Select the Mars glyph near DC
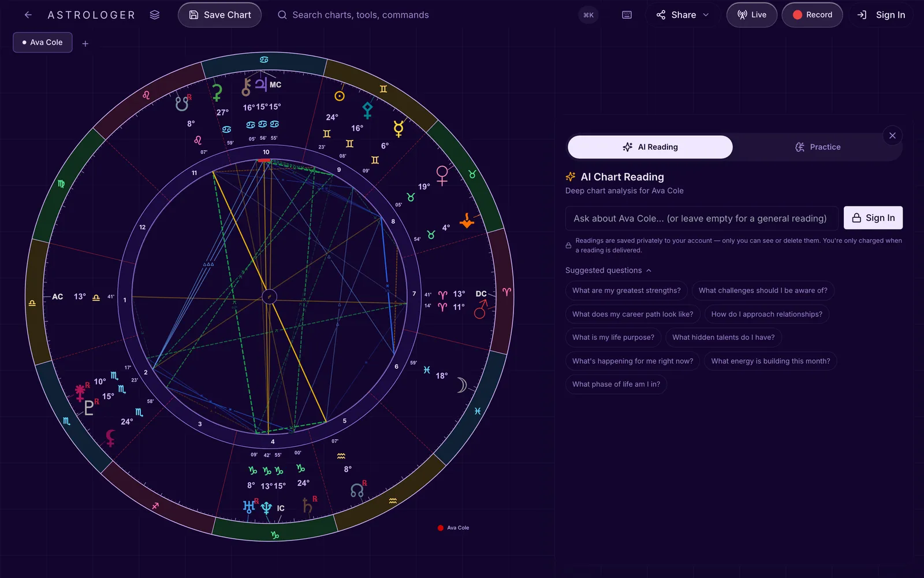Image resolution: width=924 pixels, height=578 pixels. tap(480, 310)
